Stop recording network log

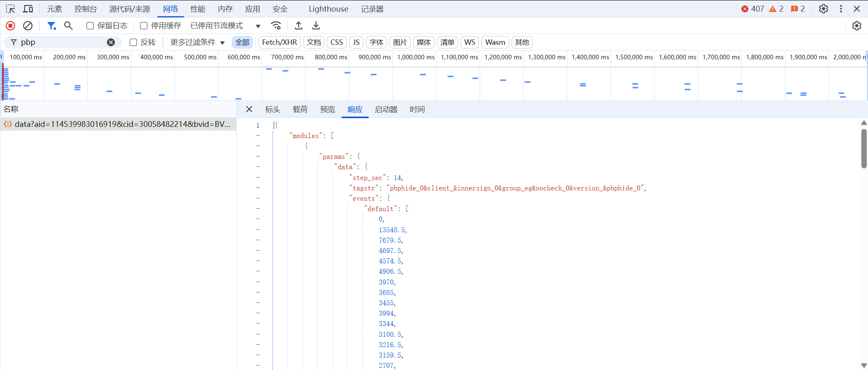pos(10,26)
